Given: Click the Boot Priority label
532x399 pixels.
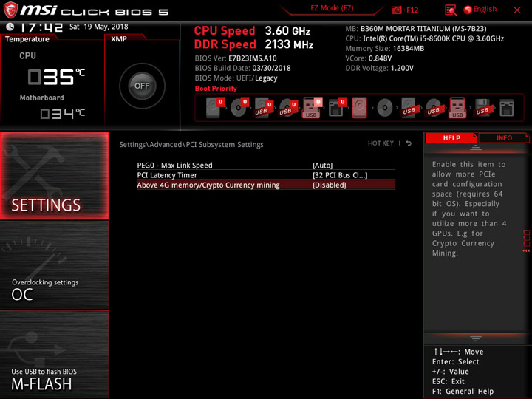Looking at the screenshot, I should click(x=216, y=89).
